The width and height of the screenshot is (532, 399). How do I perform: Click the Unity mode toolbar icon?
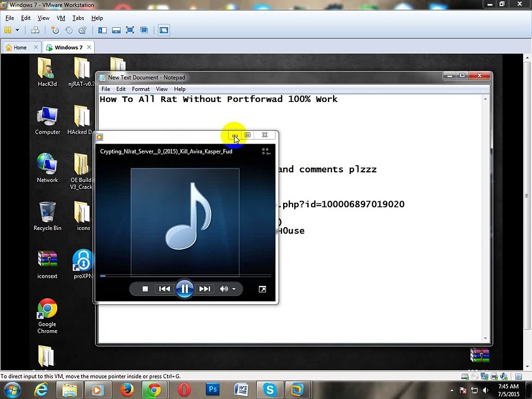click(144, 30)
